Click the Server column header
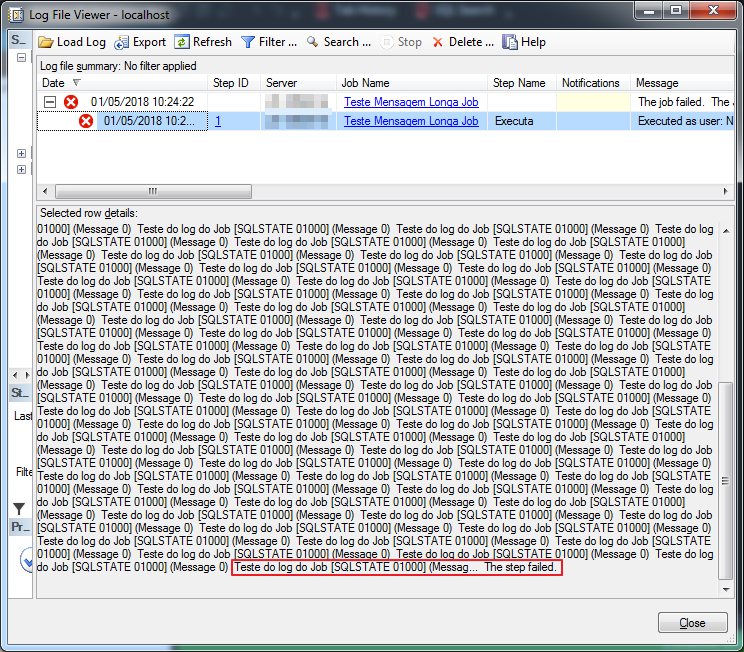744x652 pixels. [298, 83]
